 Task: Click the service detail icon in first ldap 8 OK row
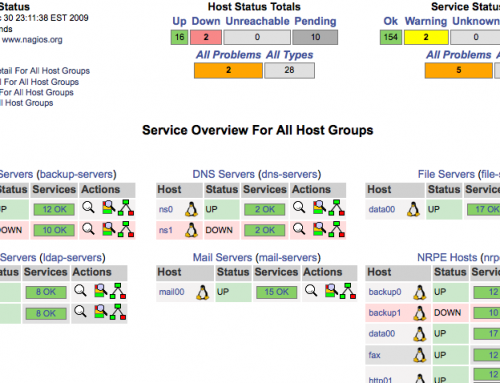[x=101, y=290]
